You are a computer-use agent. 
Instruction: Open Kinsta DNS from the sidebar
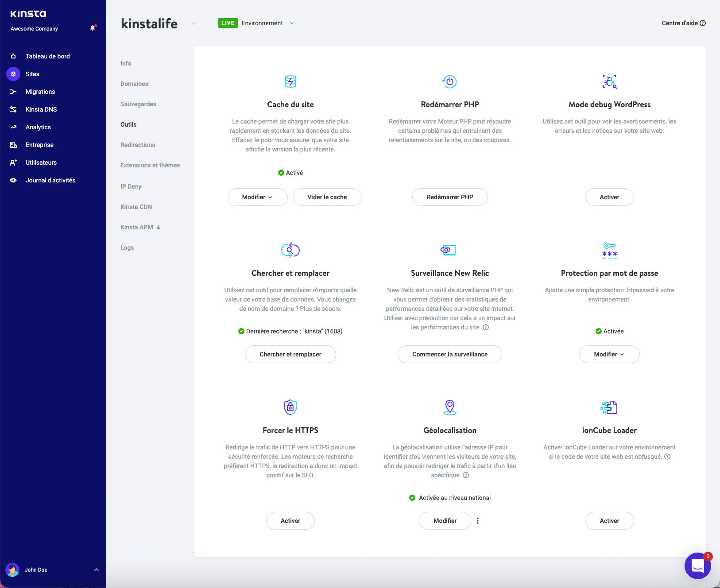tap(13, 109)
